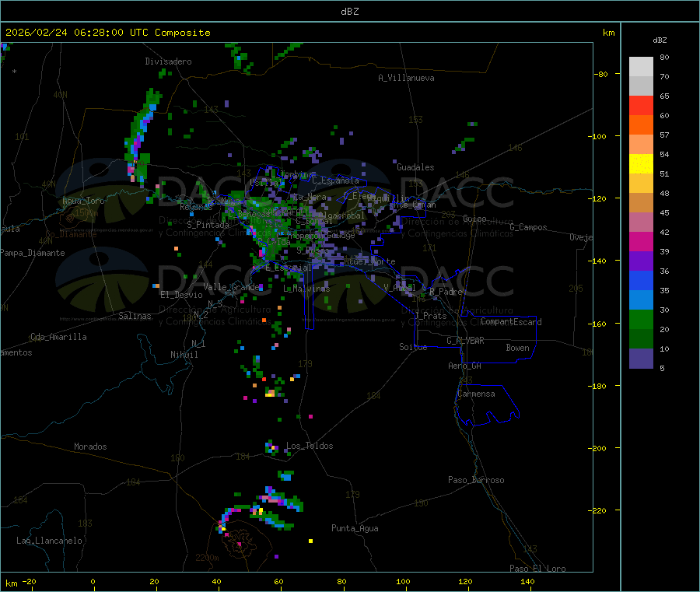Viewport: 700px width, 592px height.
Task: Click the Guadales map label
Action: (415, 167)
